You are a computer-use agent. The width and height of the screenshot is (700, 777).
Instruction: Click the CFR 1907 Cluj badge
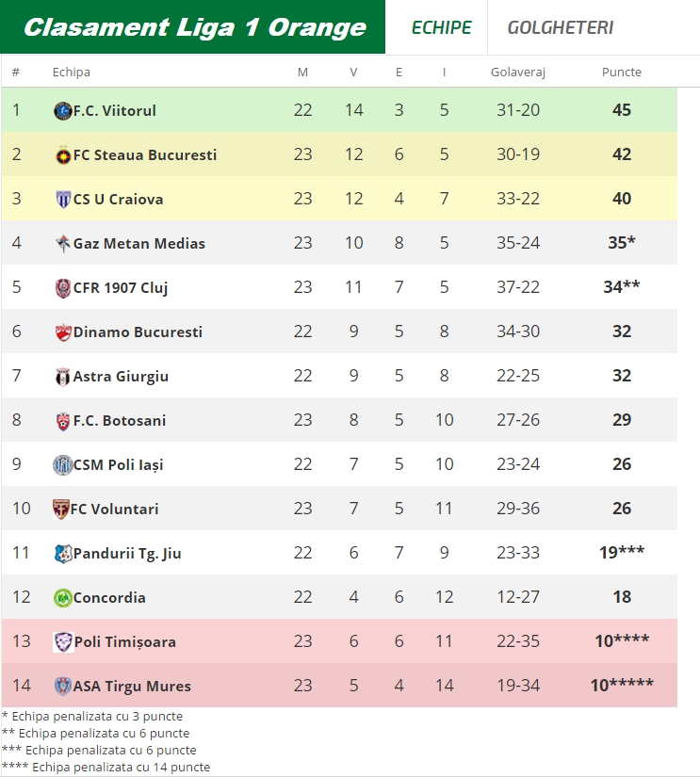click(63, 288)
